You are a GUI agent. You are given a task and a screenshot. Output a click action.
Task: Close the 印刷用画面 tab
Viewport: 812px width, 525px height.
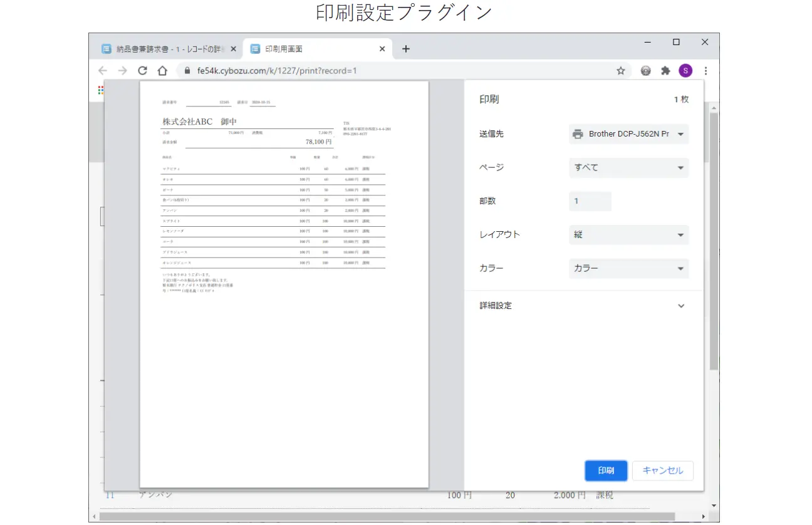[382, 49]
